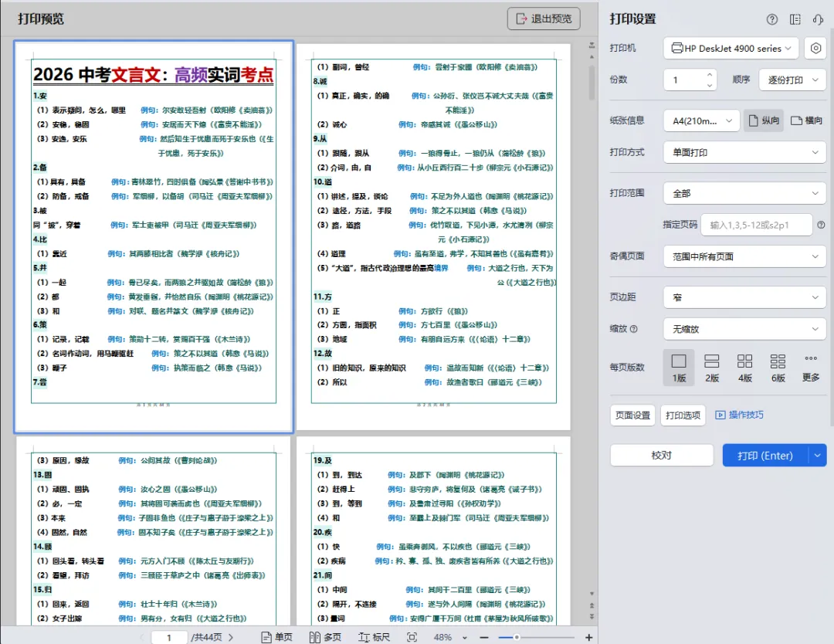Open the print range 全部 dropdown
Screen dimensions: 834x644
744,194
